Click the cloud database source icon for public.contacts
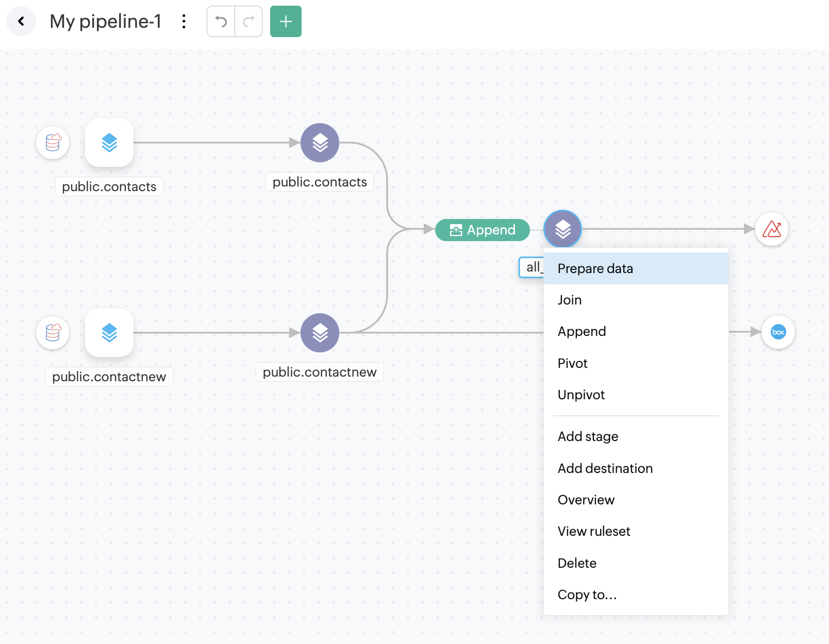 53,143
